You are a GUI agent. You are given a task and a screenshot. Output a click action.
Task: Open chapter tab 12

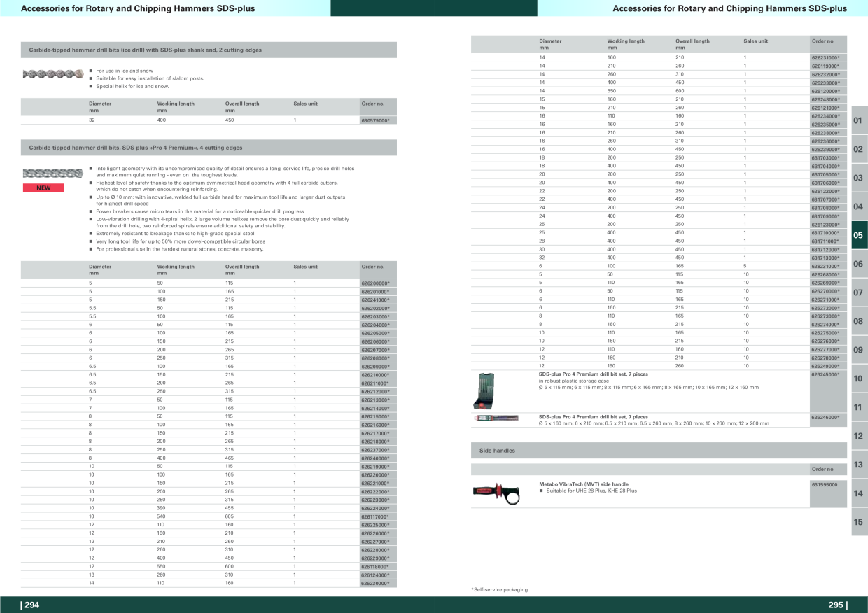pos(859,436)
